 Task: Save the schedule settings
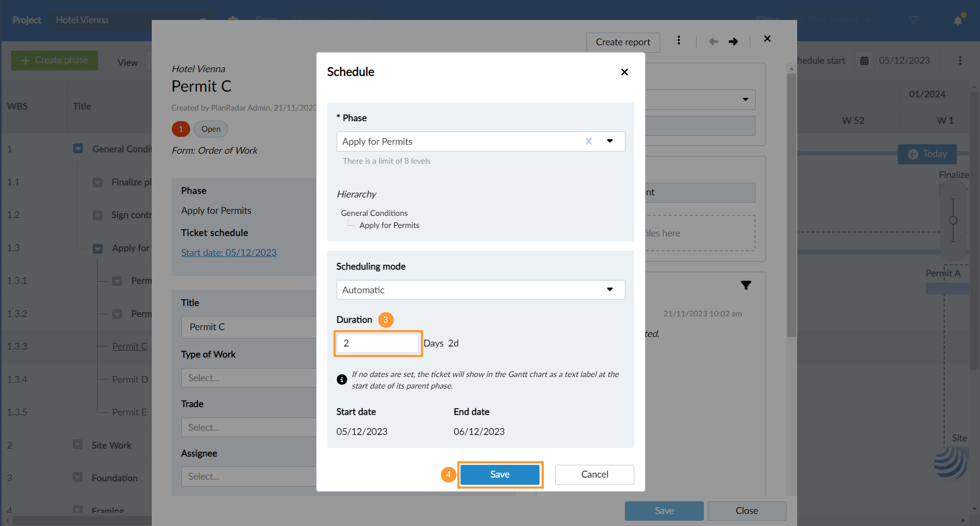coord(499,474)
